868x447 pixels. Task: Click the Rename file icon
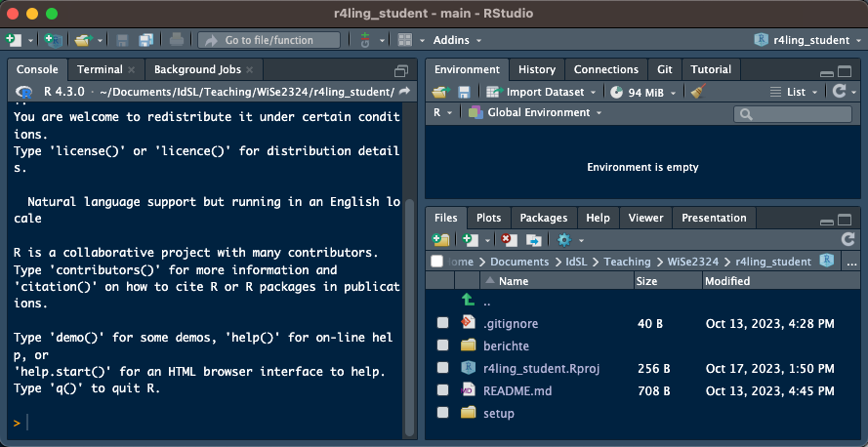click(x=534, y=239)
